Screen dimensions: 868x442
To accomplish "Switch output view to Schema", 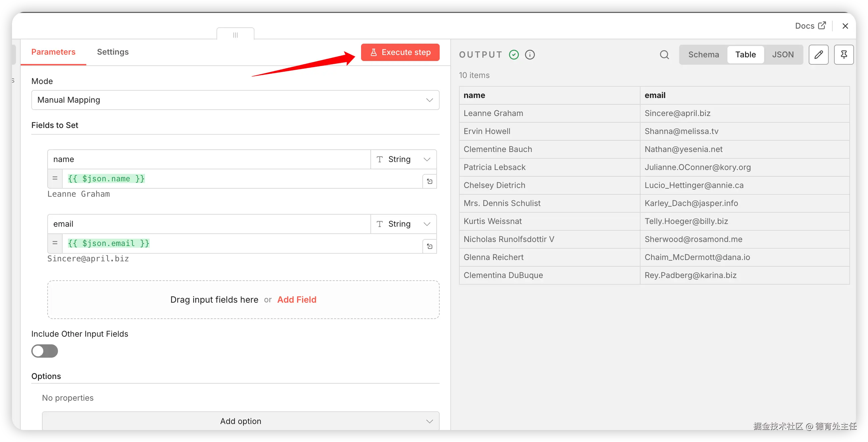I will click(703, 55).
